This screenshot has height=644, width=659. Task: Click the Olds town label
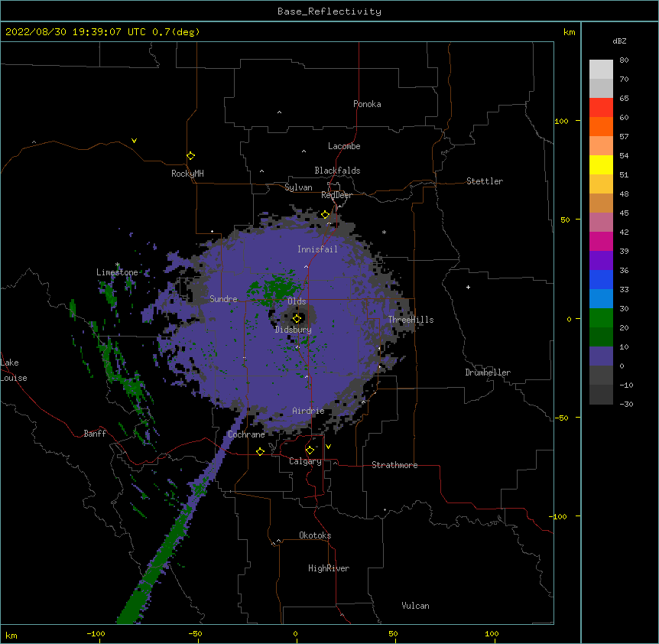click(297, 301)
